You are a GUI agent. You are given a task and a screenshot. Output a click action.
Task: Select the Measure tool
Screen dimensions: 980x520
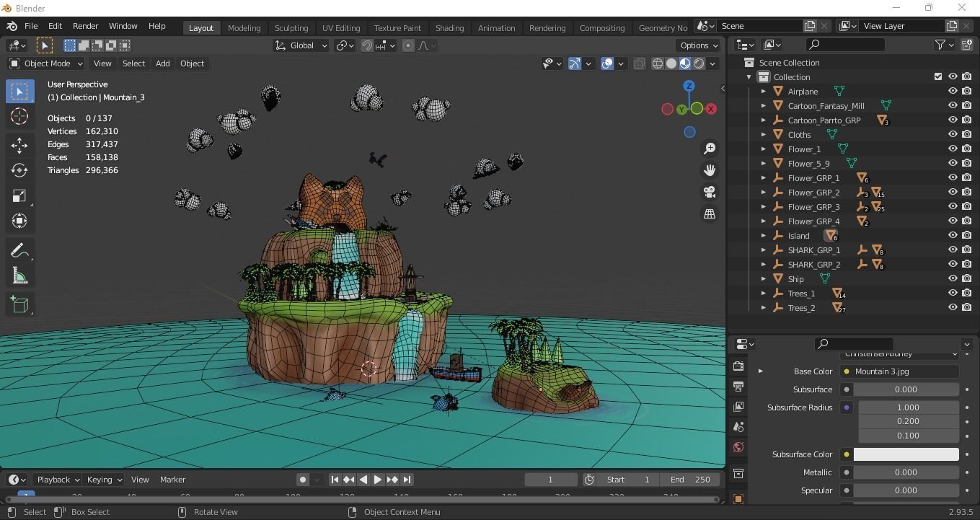(x=19, y=276)
